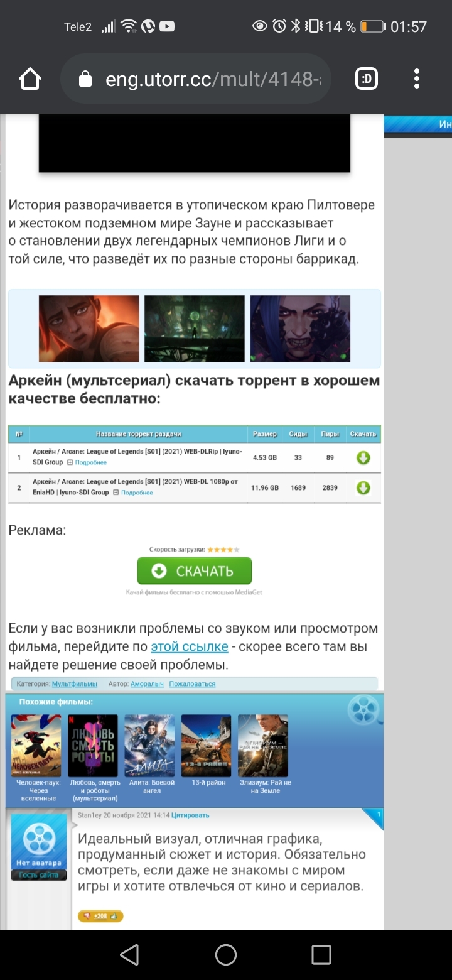Open the Алита: Боевой ангел poster
The height and width of the screenshot is (980, 452).
coord(149,746)
